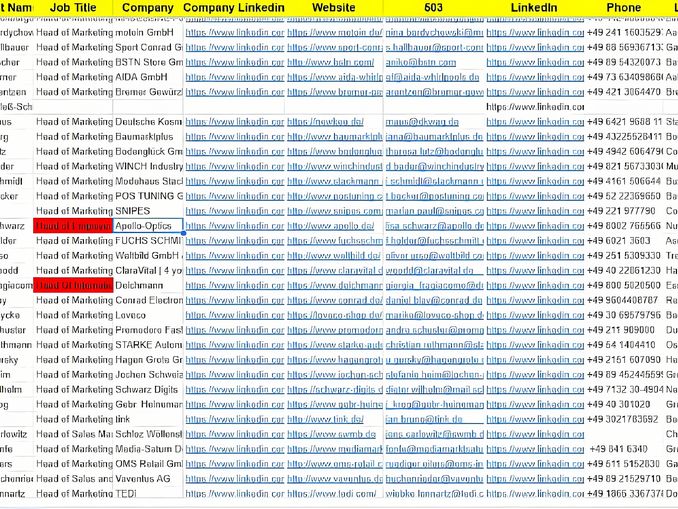Screen dimensions: 678x509
Task: Select phone number +49 40 301020
Action: click(618, 404)
